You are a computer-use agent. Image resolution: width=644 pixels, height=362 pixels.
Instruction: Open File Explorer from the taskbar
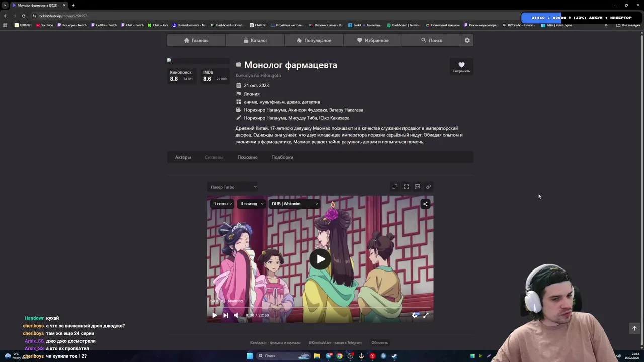(x=317, y=356)
